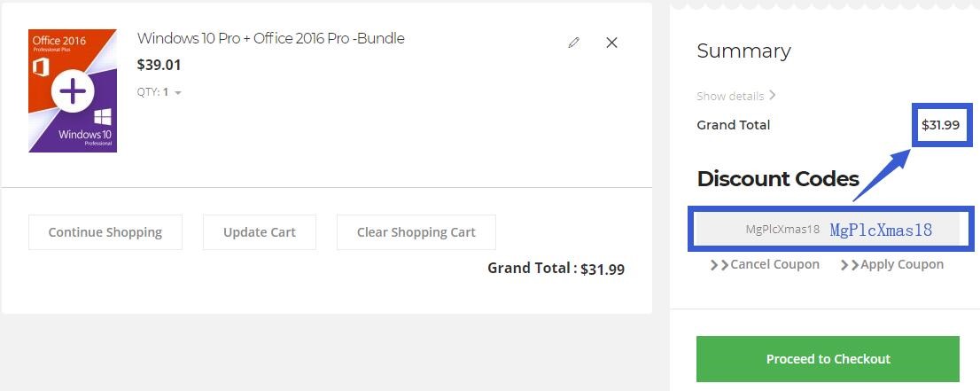Expand Show details in the Summary
The height and width of the screenshot is (391, 980).
click(x=736, y=96)
